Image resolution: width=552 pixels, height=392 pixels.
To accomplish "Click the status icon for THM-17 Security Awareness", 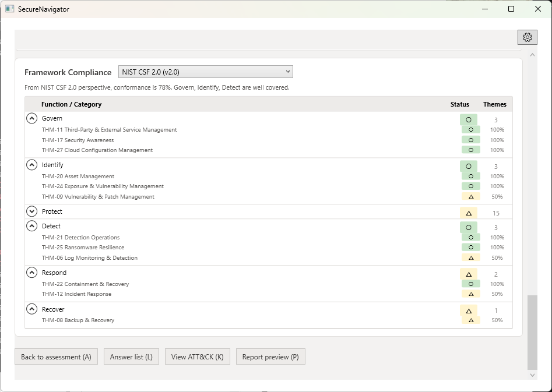I will pos(470,140).
